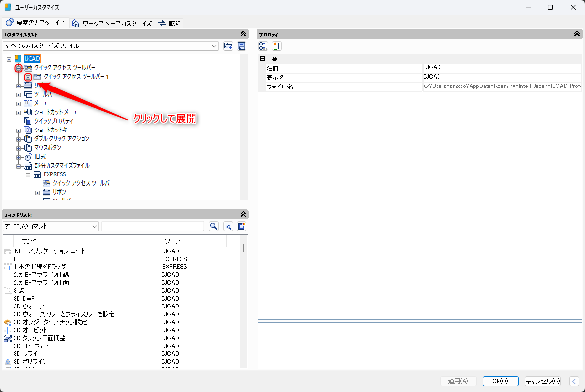
Task: Open ワークスペースカスタマイズ tab
Action: pos(112,23)
